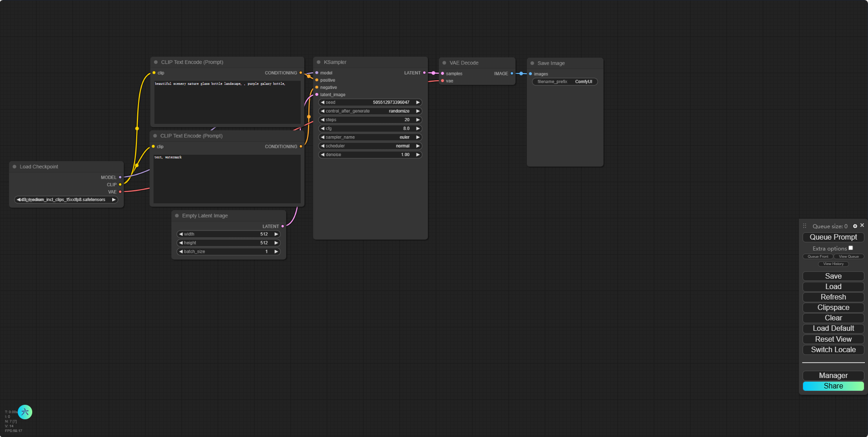The height and width of the screenshot is (437, 868).
Task: Click the height value field
Action: [x=228, y=243]
